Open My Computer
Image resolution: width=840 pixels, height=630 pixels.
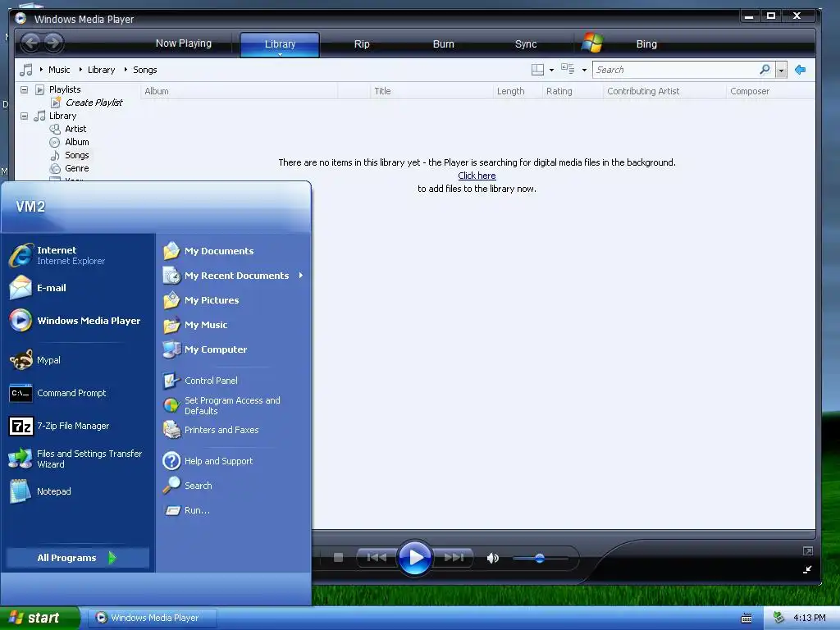coord(233,349)
